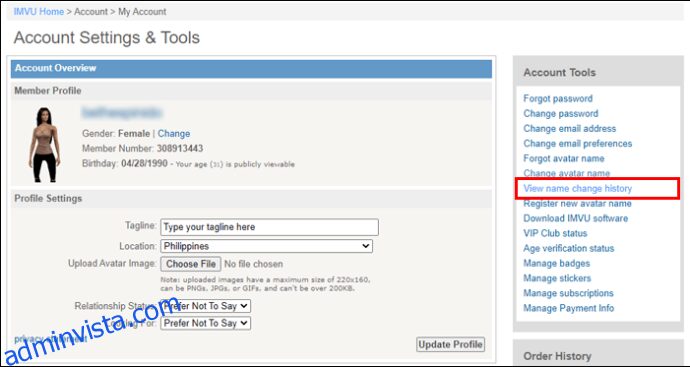Click the No file chosen text
The image size is (690, 367).
coord(253,264)
